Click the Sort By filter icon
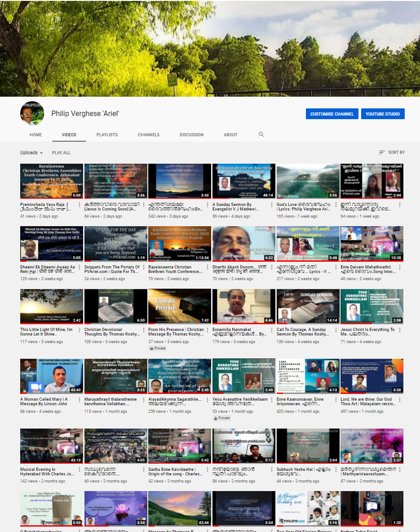The height and width of the screenshot is (532, 420). click(x=381, y=152)
